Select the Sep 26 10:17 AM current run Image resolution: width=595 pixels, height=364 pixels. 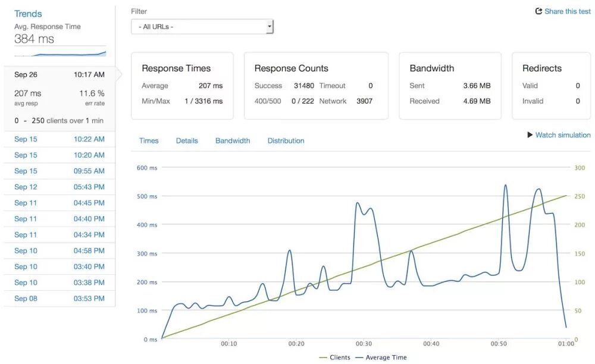pyautogui.click(x=59, y=75)
